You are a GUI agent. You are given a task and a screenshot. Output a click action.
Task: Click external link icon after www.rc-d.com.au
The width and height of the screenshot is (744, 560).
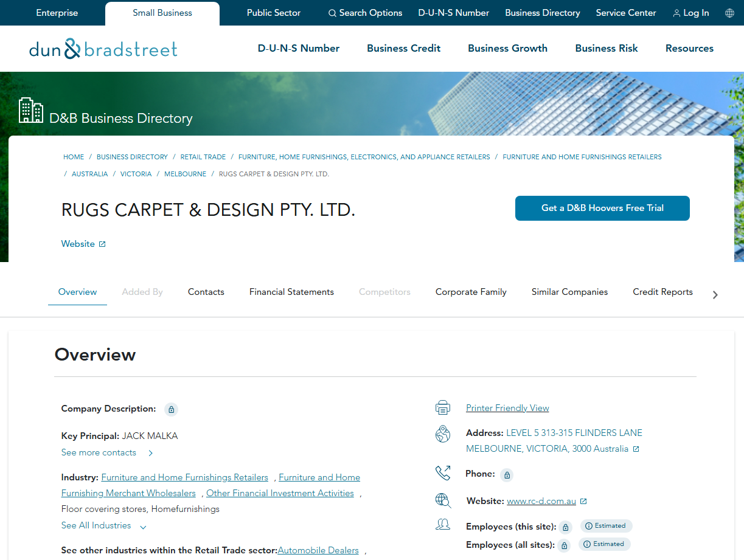[583, 501]
